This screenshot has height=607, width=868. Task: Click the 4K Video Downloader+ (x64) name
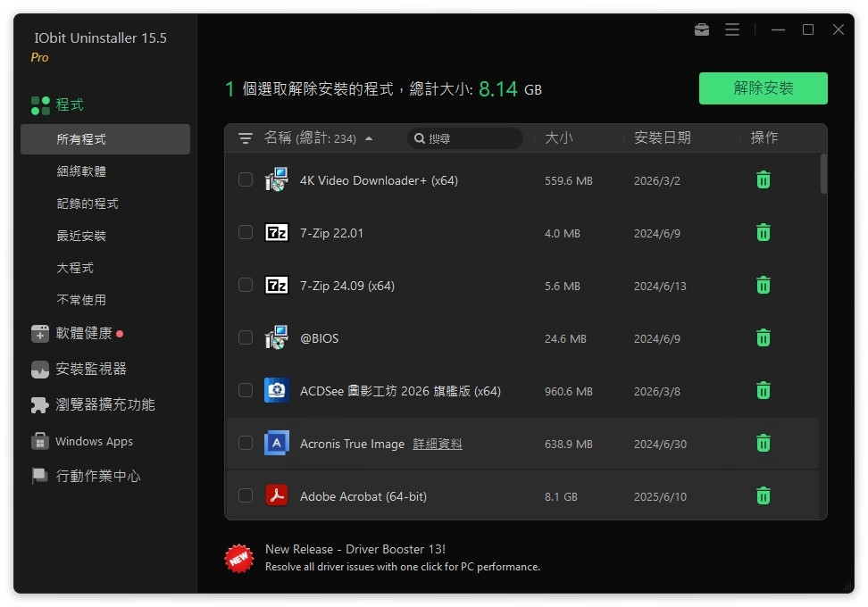tap(379, 180)
